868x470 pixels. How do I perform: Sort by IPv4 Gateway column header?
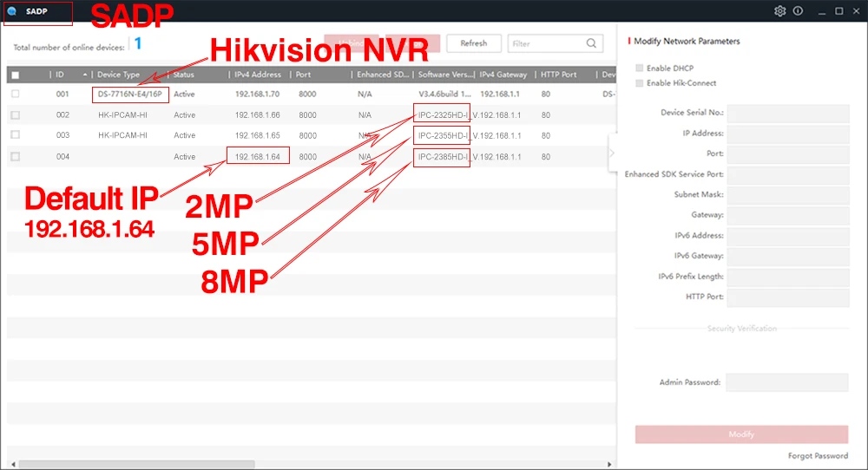coord(503,75)
